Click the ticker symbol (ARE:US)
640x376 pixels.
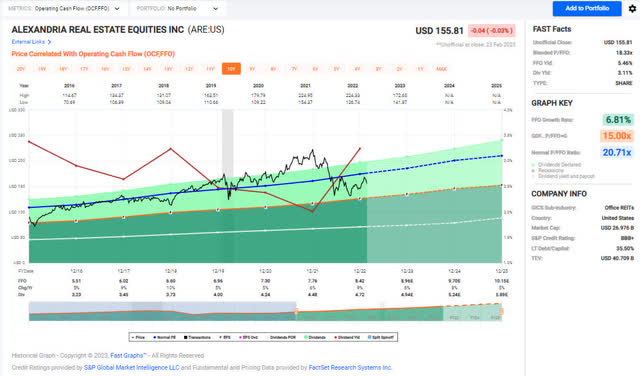[x=206, y=29]
